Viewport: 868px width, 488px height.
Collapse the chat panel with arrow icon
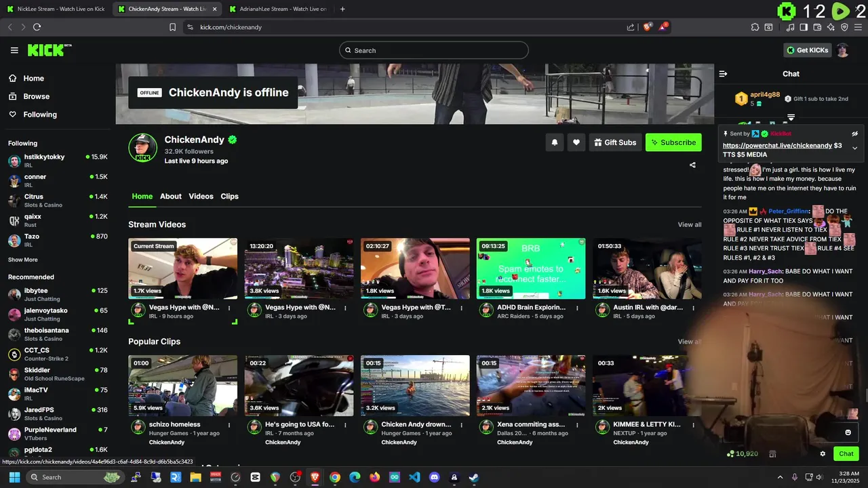point(723,74)
